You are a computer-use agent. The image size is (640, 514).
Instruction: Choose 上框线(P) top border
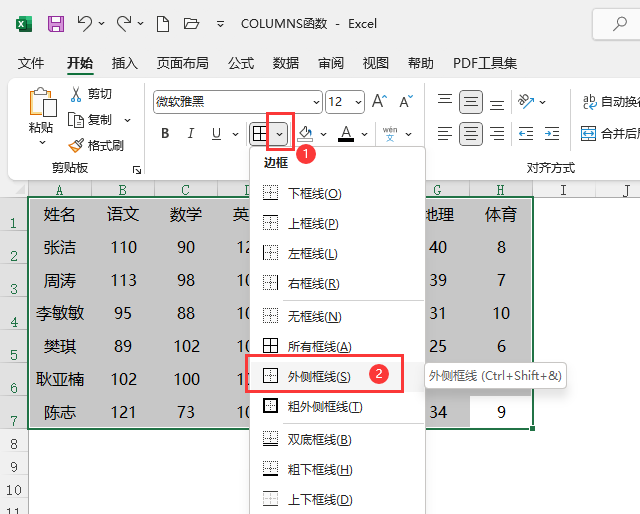tap(337, 223)
